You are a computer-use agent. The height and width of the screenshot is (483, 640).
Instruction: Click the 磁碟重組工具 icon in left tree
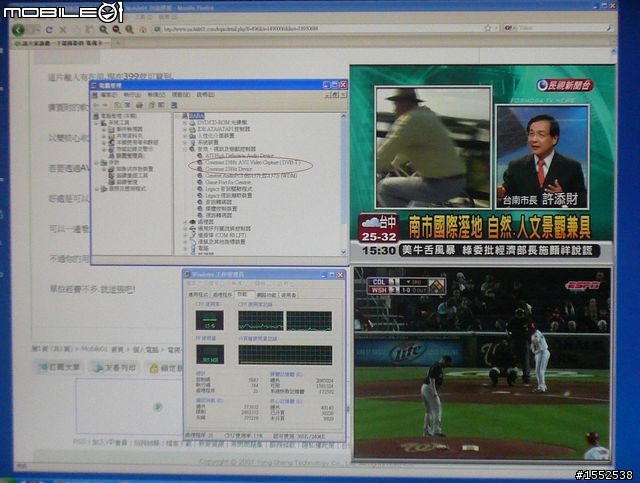tap(111, 175)
